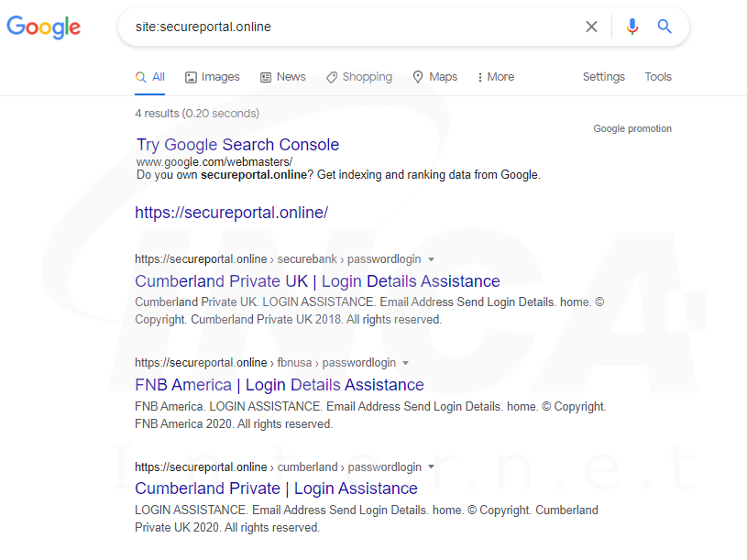Click the 'Google promotion' label
Image resolution: width=747 pixels, height=560 pixels.
632,128
